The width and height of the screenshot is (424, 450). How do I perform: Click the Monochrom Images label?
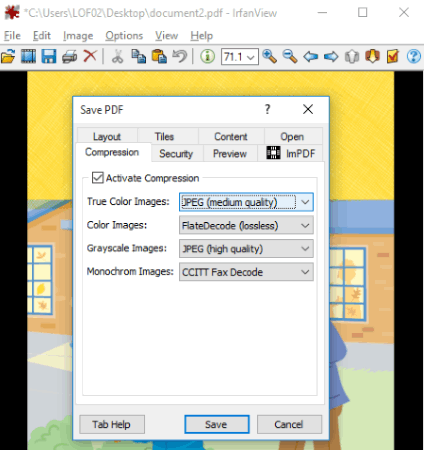coord(130,271)
